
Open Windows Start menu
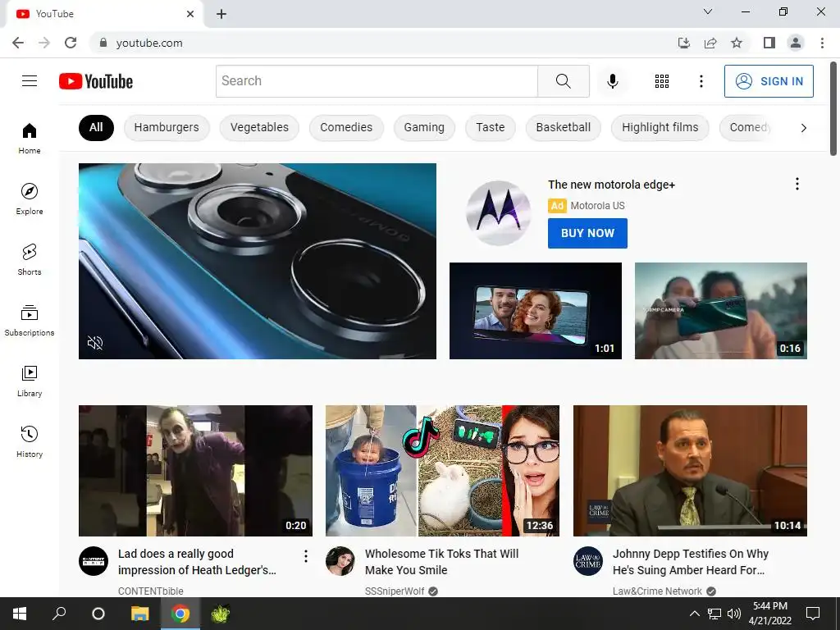click(x=20, y=614)
